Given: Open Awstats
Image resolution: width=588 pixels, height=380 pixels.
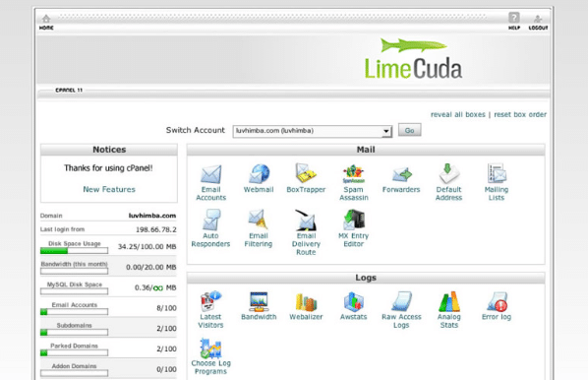Looking at the screenshot, I should pyautogui.click(x=354, y=302).
